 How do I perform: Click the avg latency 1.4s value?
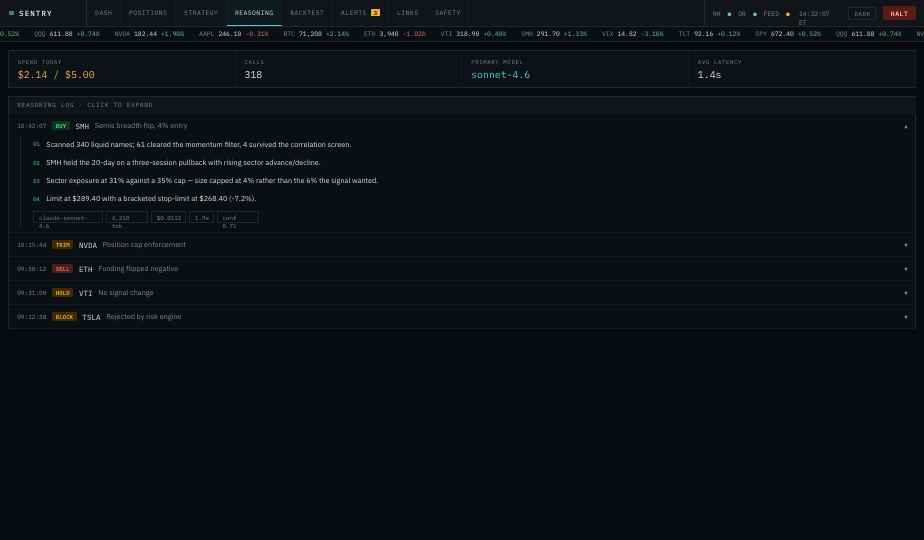click(710, 75)
